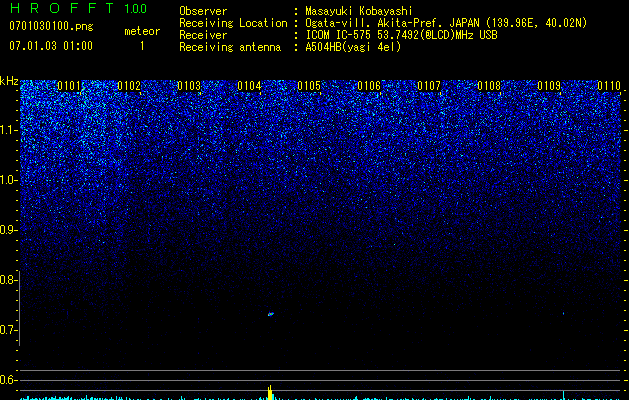Click the time marker 0110
Viewport: 629px width, 400px height.
609,86
